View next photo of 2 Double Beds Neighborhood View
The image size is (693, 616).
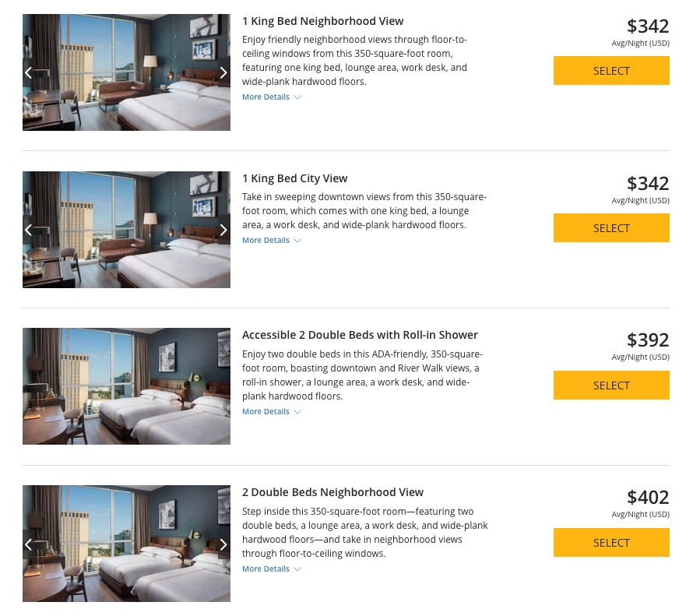click(x=223, y=544)
